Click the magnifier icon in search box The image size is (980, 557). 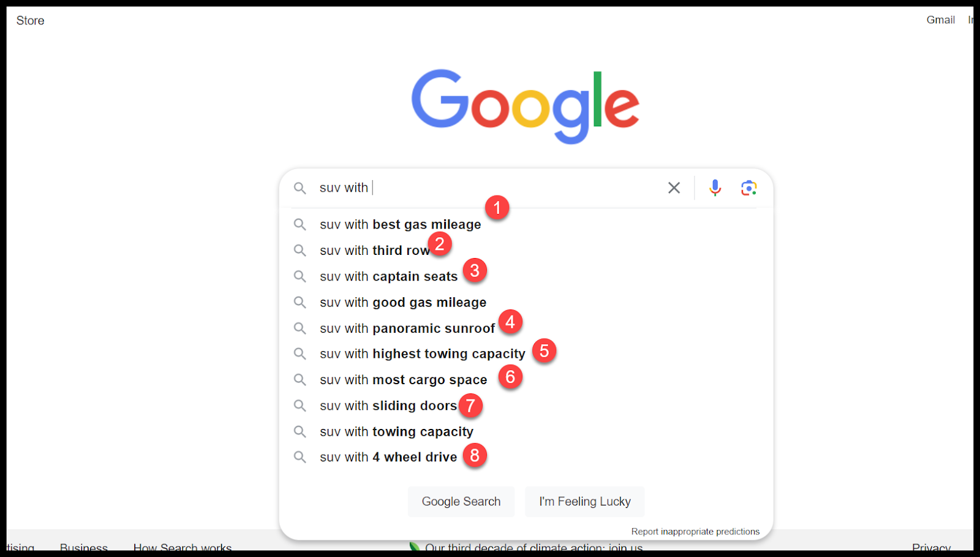[300, 188]
